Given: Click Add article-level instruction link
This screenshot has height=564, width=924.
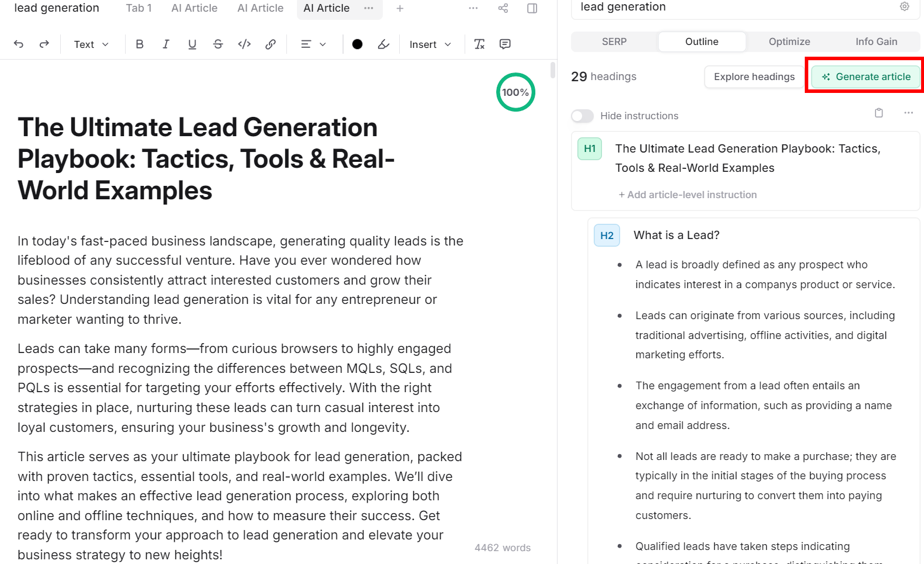Looking at the screenshot, I should coord(688,195).
